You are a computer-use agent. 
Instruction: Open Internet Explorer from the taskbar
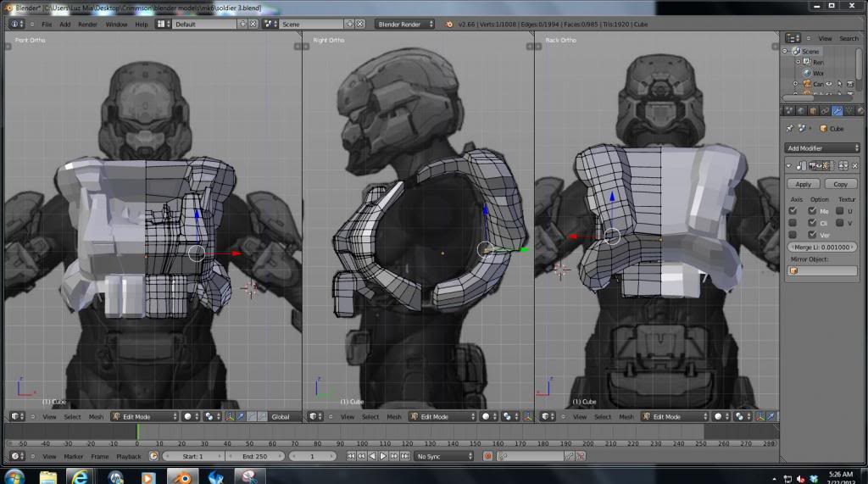pos(81,476)
